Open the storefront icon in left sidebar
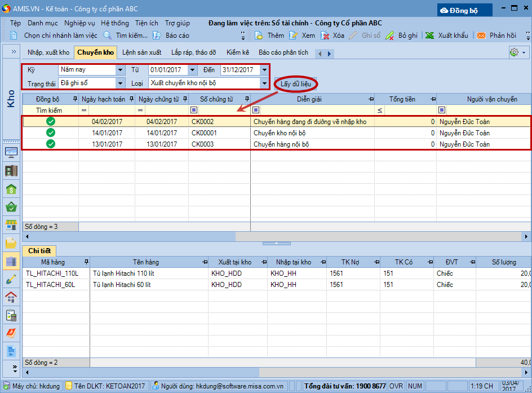532x393 pixels. (11, 226)
